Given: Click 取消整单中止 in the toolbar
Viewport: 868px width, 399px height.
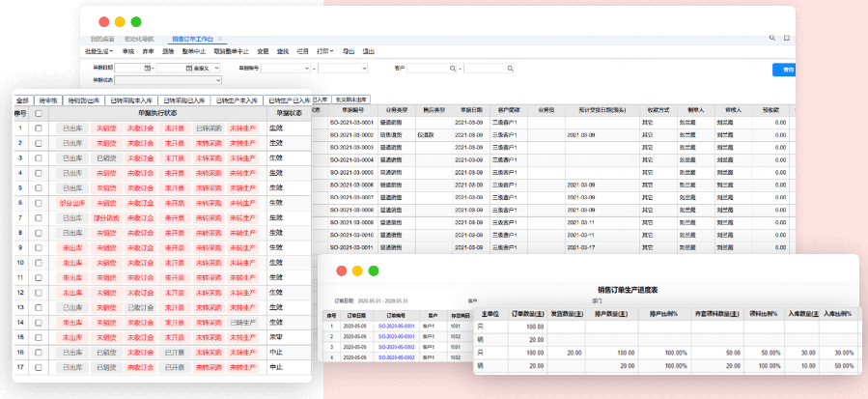Looking at the screenshot, I should click(x=231, y=51).
